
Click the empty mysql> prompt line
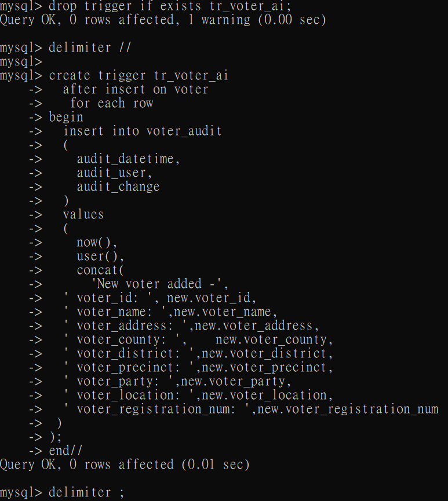pos(21,61)
